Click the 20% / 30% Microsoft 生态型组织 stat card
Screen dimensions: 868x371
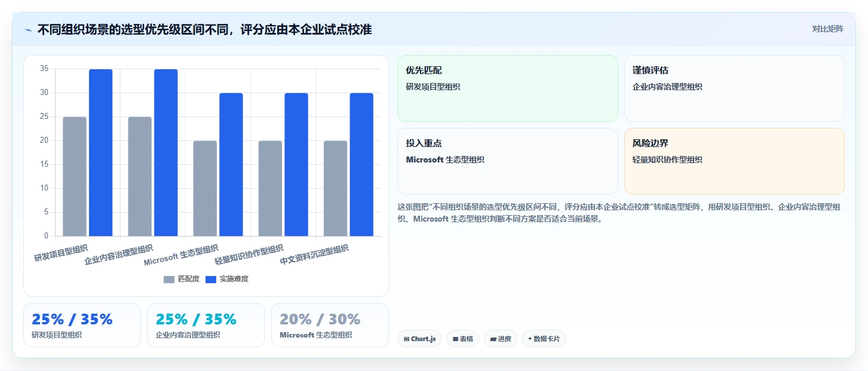[330, 325]
